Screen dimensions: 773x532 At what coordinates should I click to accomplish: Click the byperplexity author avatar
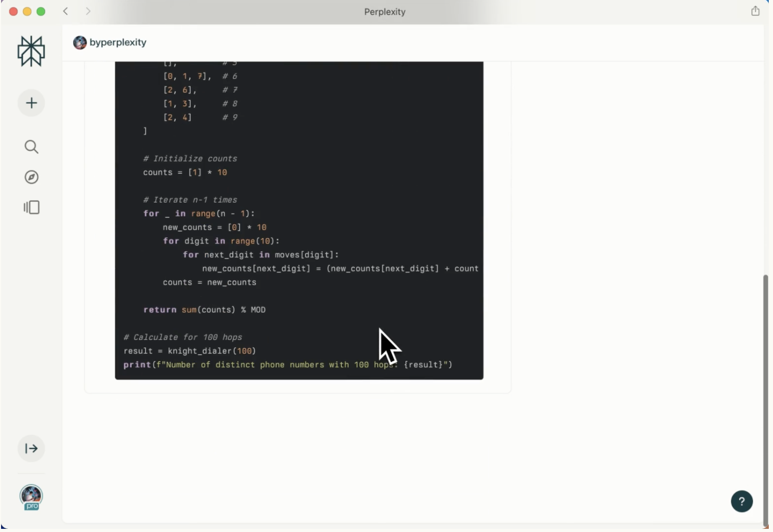(80, 43)
